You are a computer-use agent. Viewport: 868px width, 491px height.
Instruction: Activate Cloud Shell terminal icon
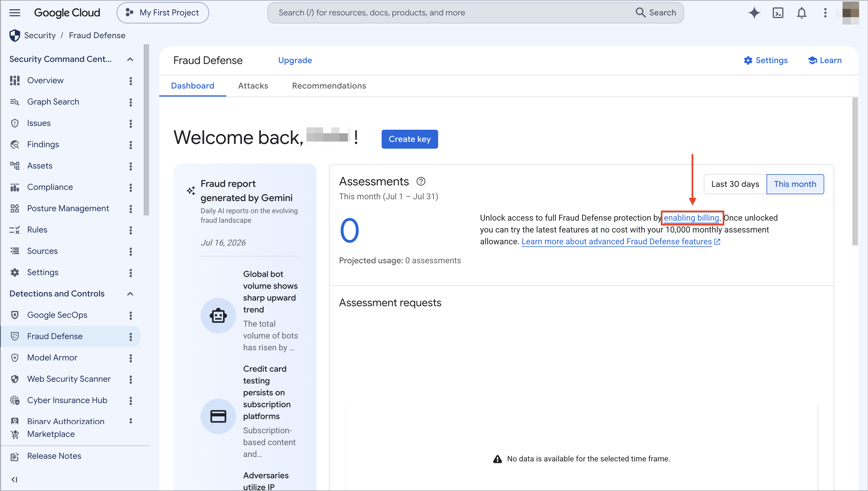pos(778,13)
